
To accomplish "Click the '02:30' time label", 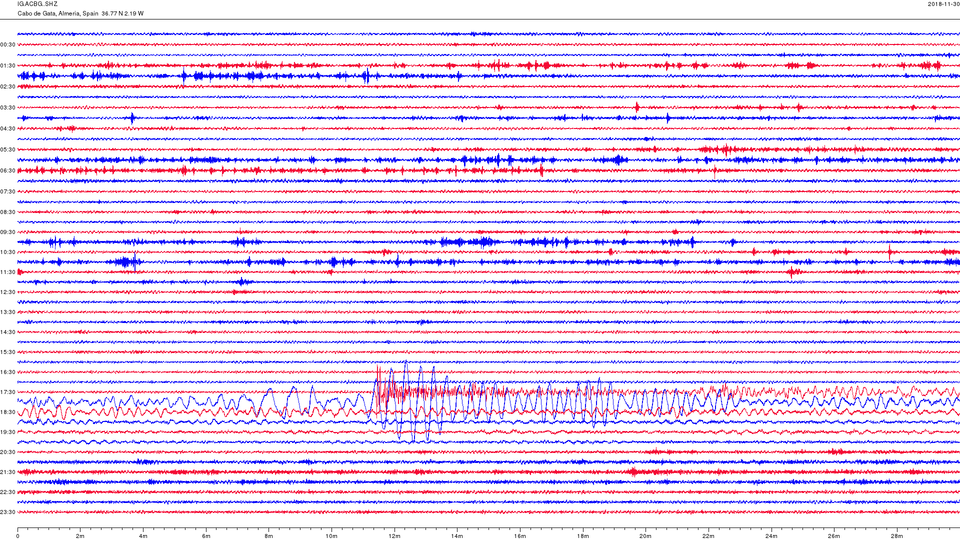I will coord(8,87).
